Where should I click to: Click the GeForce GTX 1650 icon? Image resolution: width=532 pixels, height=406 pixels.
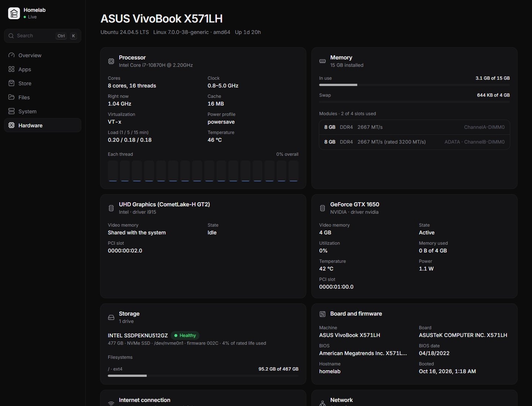(x=323, y=208)
